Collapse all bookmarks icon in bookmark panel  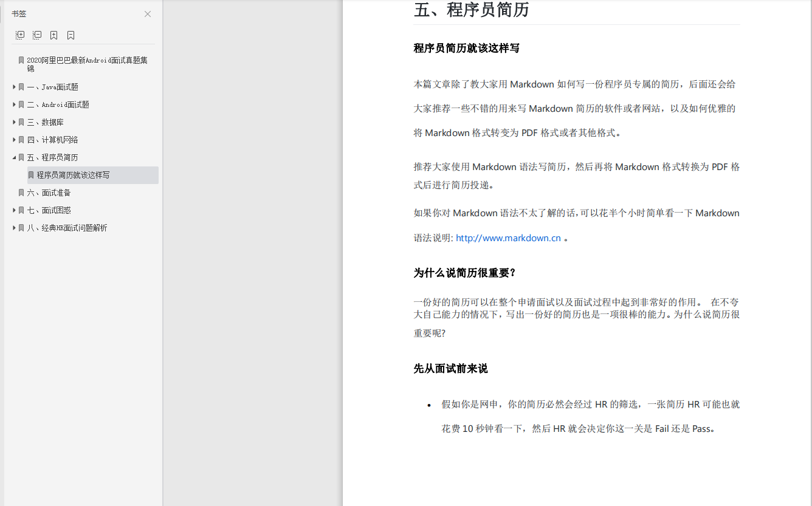37,35
